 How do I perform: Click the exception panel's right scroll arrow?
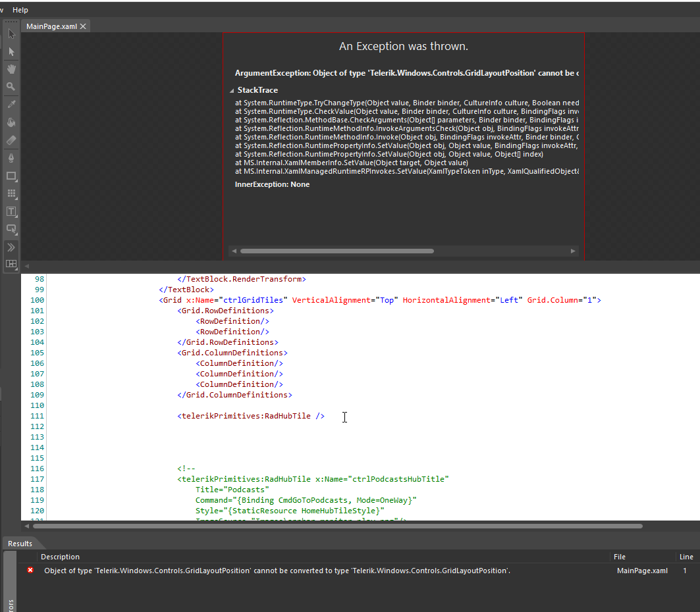[x=573, y=251]
